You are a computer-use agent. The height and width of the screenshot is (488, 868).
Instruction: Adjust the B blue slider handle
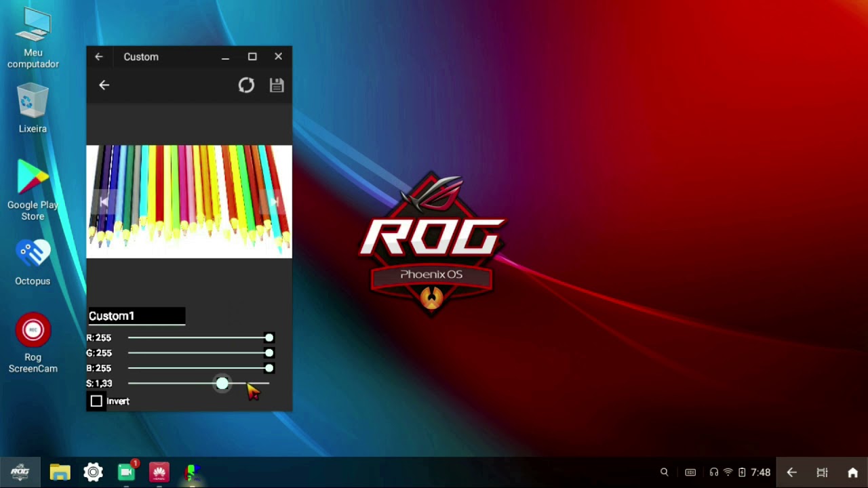pyautogui.click(x=269, y=368)
